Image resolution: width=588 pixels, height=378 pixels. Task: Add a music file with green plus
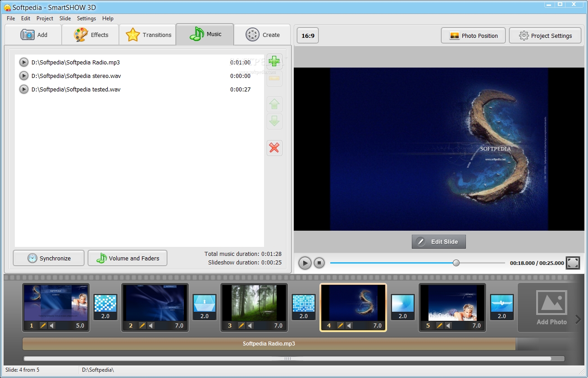pyautogui.click(x=274, y=61)
